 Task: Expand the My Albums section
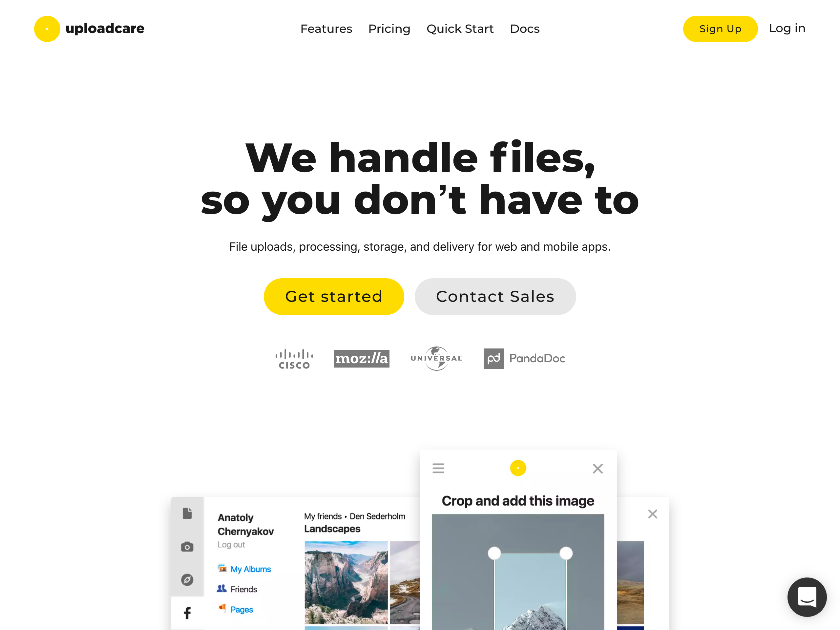251,568
